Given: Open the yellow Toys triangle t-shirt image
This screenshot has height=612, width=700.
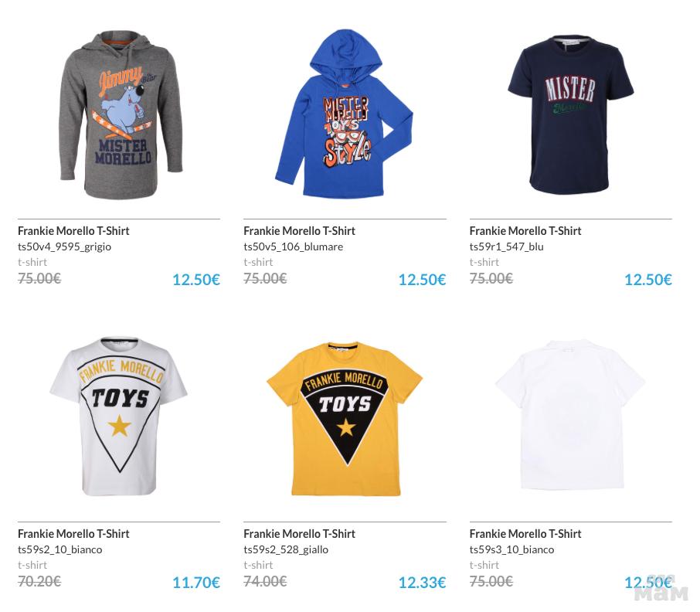Looking at the screenshot, I should click(345, 417).
